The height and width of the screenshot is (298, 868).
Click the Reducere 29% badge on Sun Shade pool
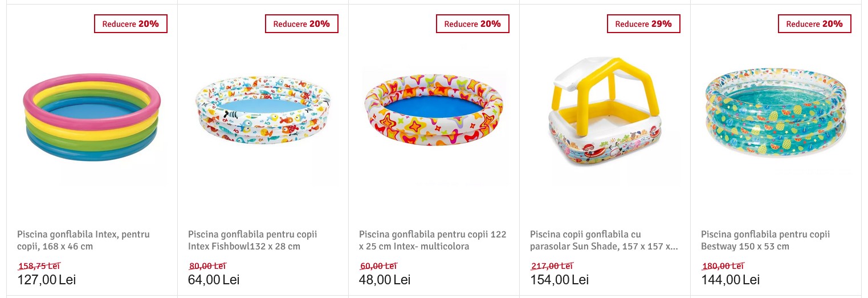643,24
